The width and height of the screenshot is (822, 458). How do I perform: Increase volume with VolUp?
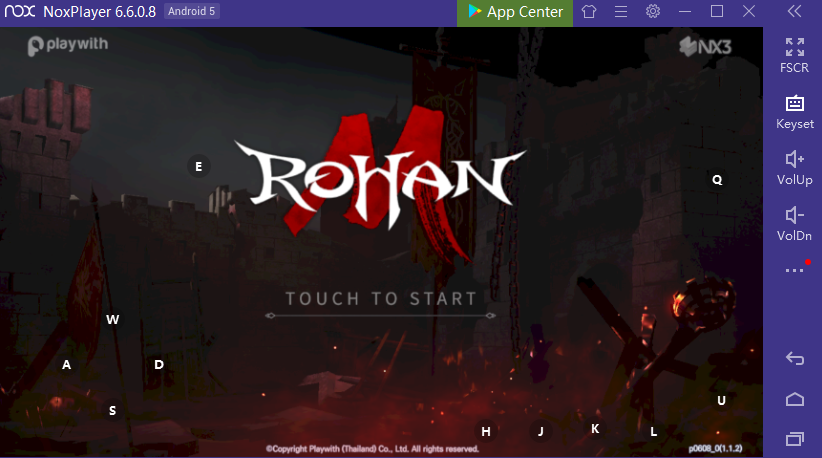click(795, 168)
